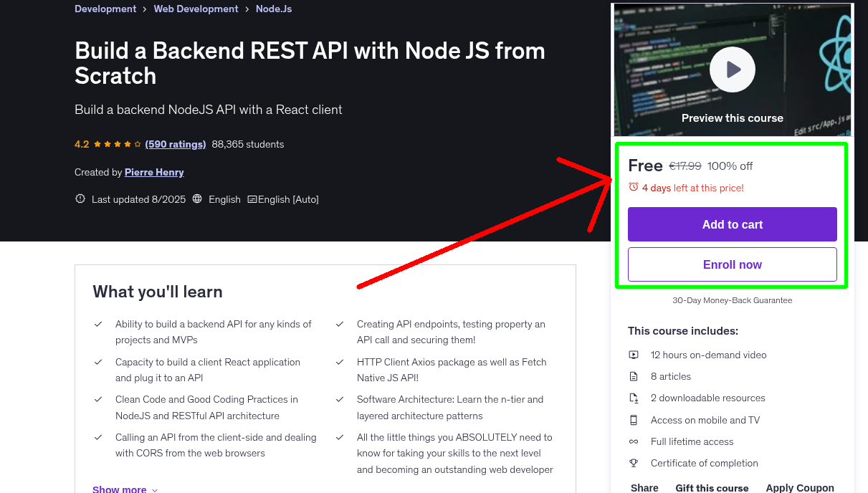Click the mobile and TV access icon
Image resolution: width=868 pixels, height=493 pixels.
point(634,420)
